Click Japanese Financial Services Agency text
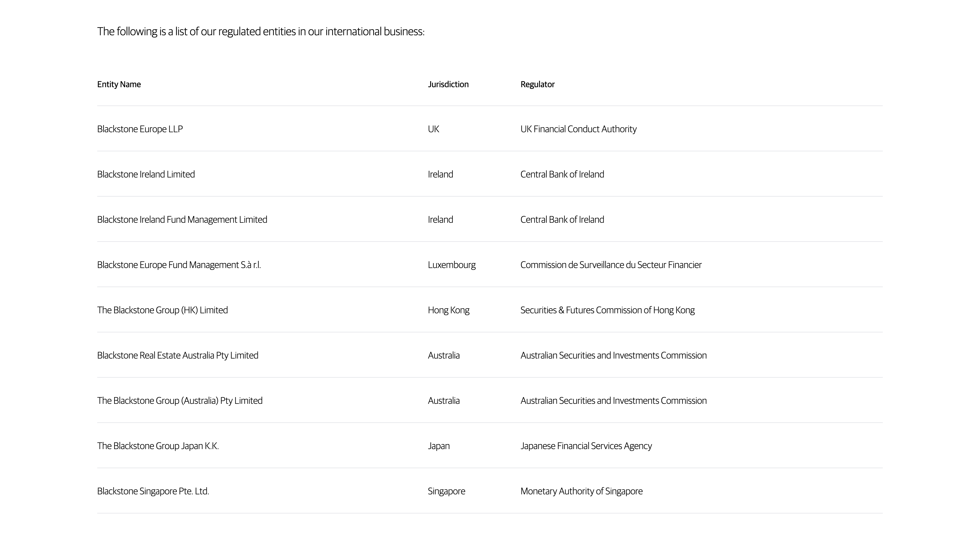The height and width of the screenshot is (547, 980). pos(586,446)
